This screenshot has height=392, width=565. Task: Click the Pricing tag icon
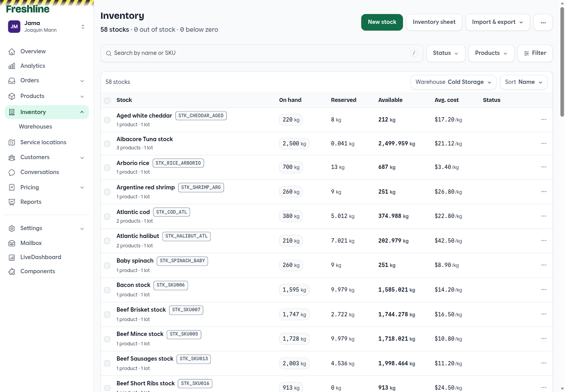(x=12, y=187)
